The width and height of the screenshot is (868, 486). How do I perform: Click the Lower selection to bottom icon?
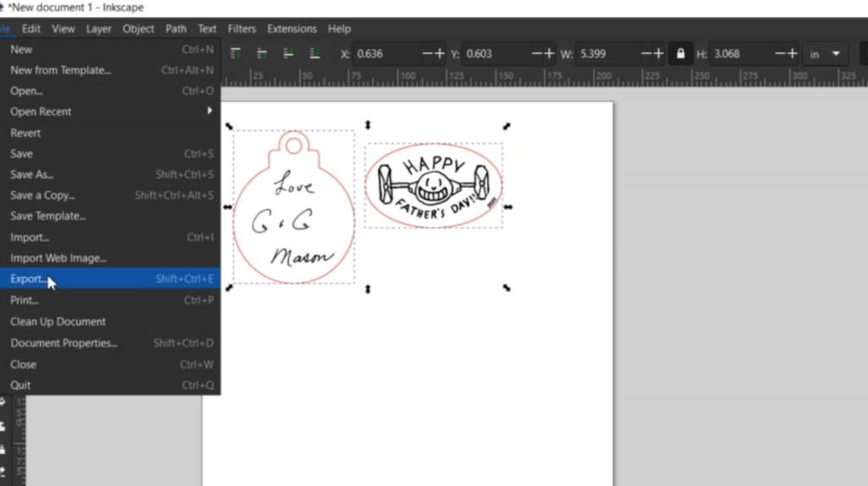point(316,53)
